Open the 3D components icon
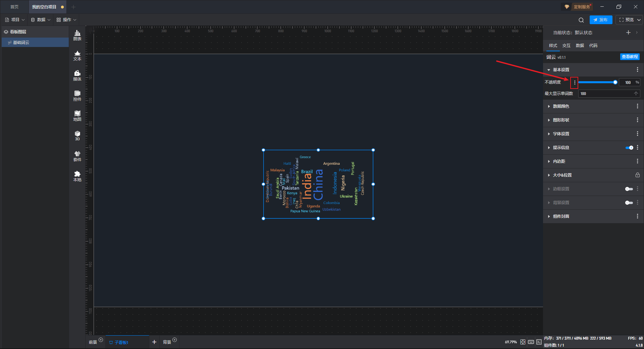This screenshot has width=644, height=349. click(x=77, y=136)
